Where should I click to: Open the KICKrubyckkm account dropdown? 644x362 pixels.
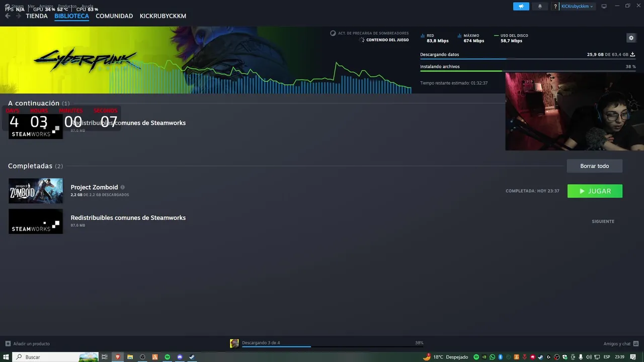coord(577,6)
